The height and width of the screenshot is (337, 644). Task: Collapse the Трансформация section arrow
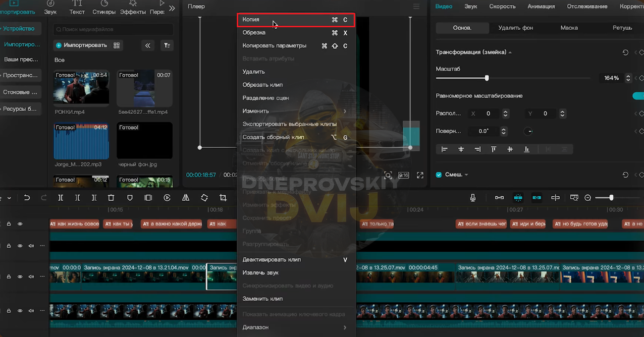(x=510, y=53)
